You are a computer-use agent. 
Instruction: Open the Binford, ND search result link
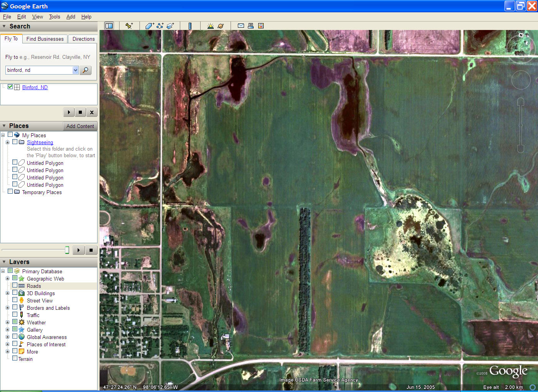coord(35,87)
